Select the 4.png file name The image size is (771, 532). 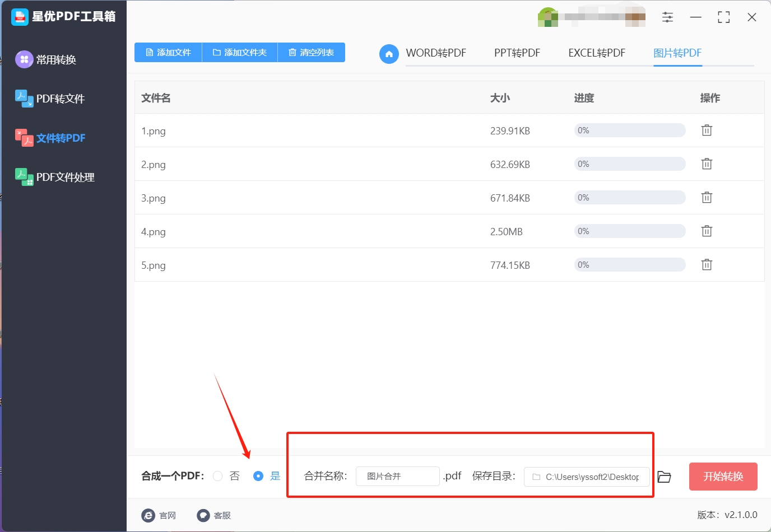tap(153, 232)
